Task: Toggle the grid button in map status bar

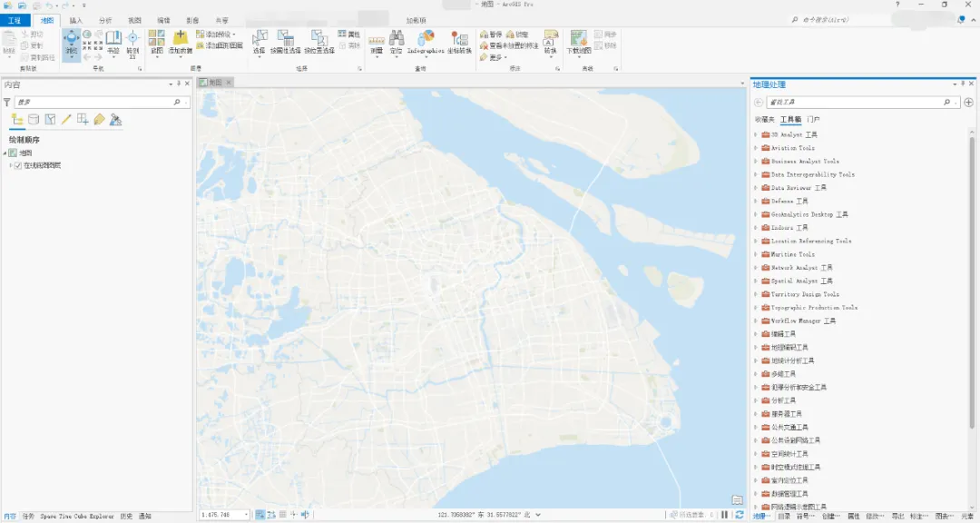Action: 282,515
